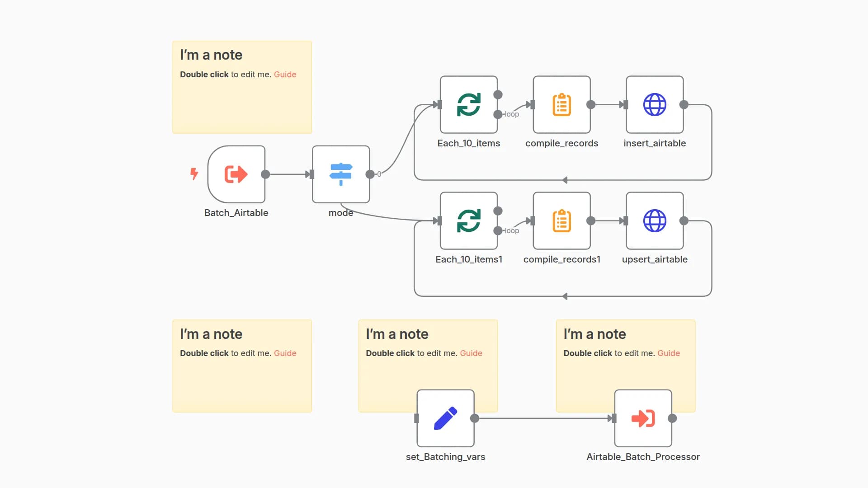The width and height of the screenshot is (868, 488).
Task: Click the Each_10_items done output connector
Action: [x=498, y=94]
